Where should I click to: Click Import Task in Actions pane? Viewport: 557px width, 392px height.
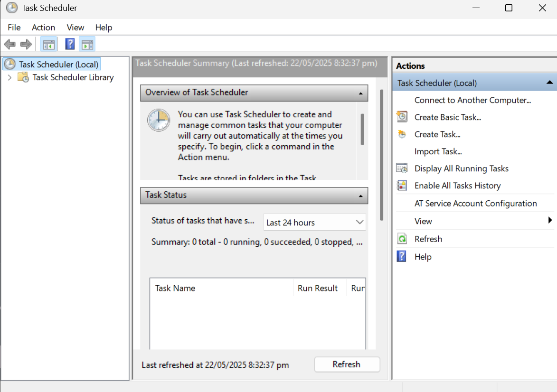438,151
